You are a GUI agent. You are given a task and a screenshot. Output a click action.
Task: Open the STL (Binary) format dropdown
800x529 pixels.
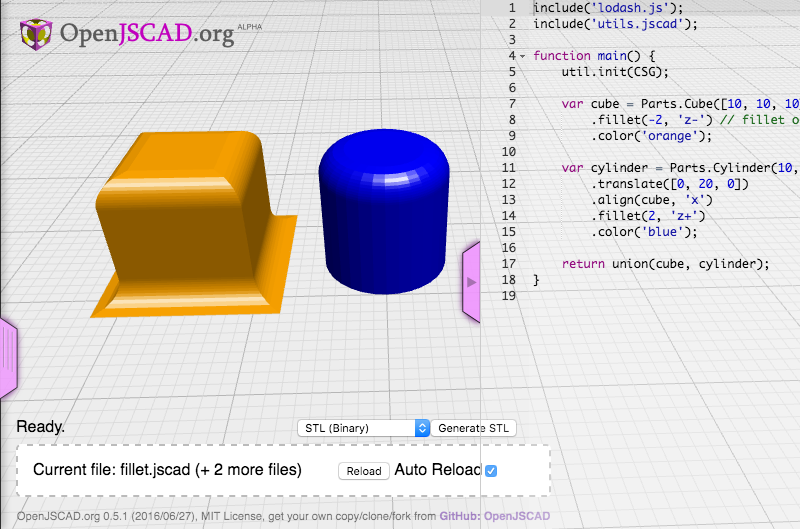pos(363,428)
